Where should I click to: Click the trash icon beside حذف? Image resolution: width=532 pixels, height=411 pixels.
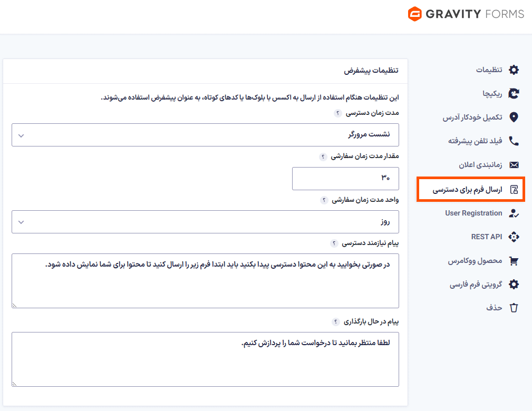(514, 308)
